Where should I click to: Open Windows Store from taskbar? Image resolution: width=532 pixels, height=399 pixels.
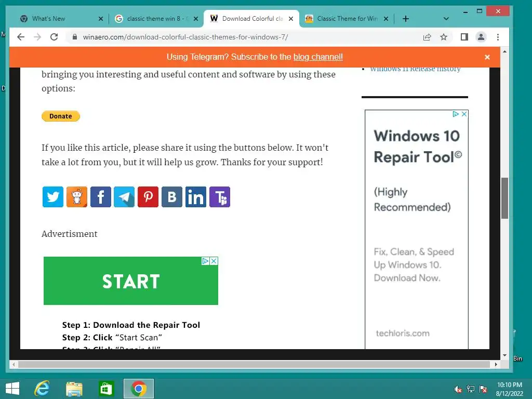[106, 389]
